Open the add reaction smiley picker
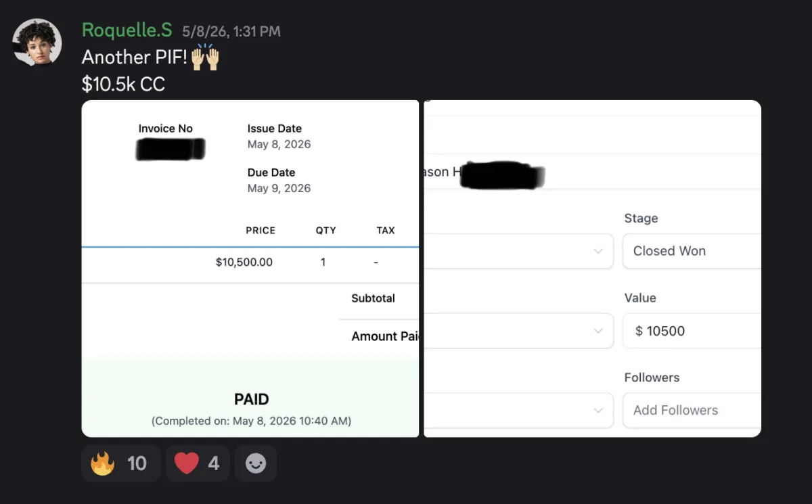 coord(256,463)
